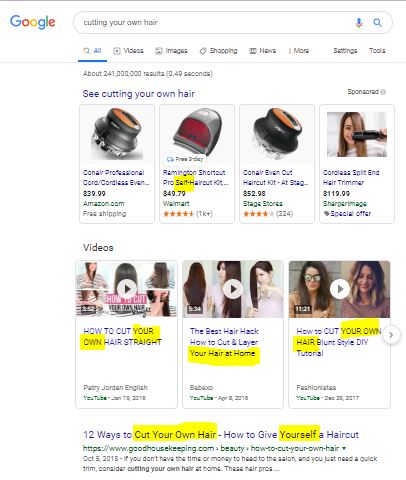Click the goodhousekeeping.com URL breadcrumb
The height and width of the screenshot is (480, 406).
[211, 448]
